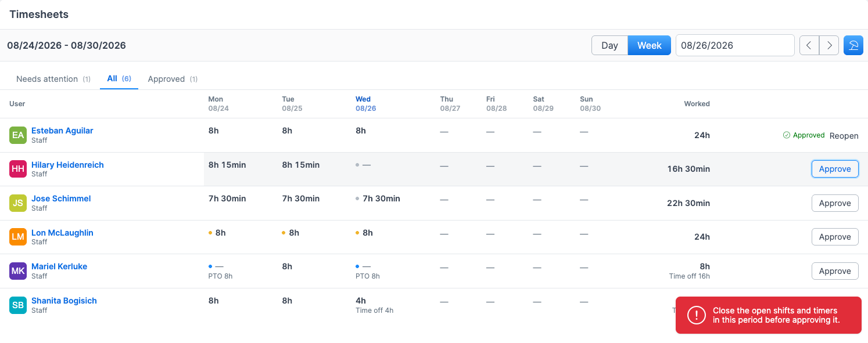This screenshot has height=343, width=868.
Task: Click Shanita Bogisich's SB avatar
Action: pyautogui.click(x=18, y=305)
